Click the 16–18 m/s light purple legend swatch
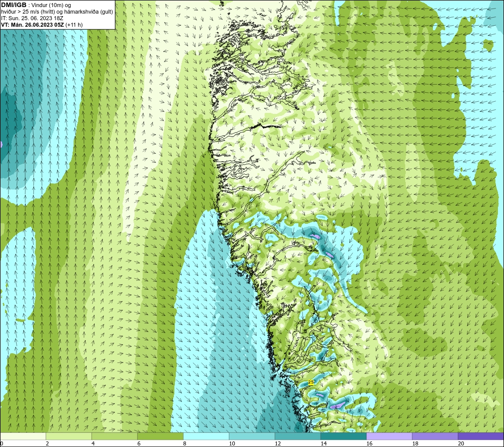The image size is (504, 447). [x=389, y=436]
